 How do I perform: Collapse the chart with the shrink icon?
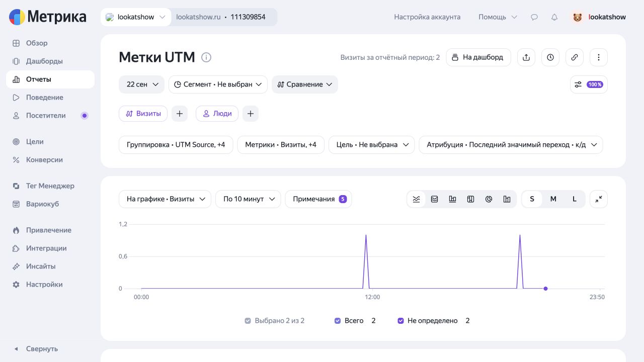599,199
